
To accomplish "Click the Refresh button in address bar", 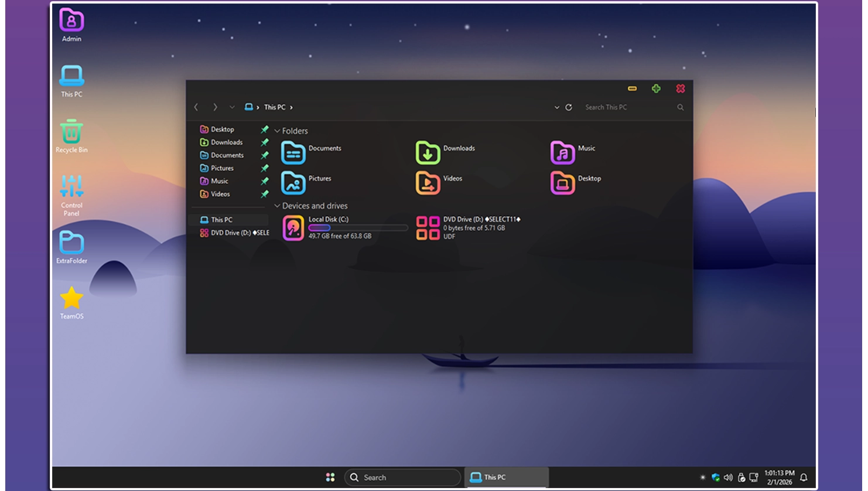I will click(569, 108).
